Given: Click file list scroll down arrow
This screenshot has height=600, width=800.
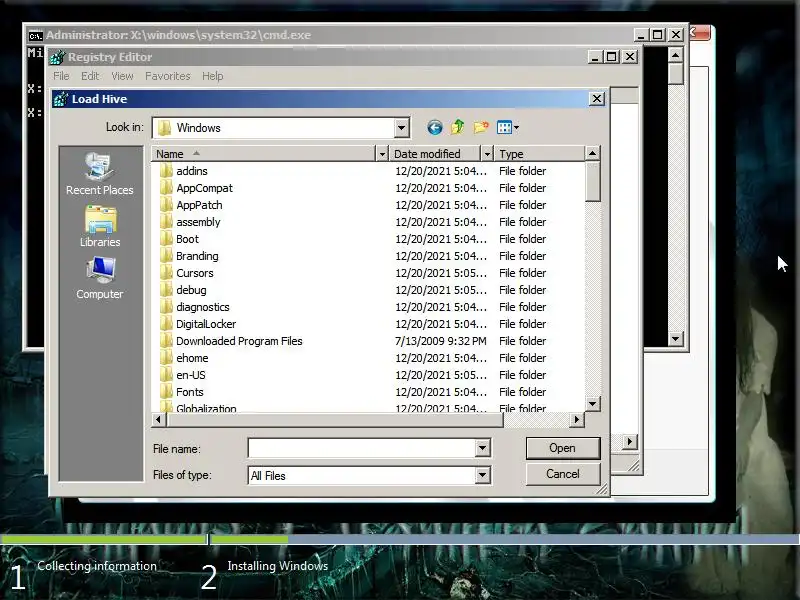Looking at the screenshot, I should point(592,404).
